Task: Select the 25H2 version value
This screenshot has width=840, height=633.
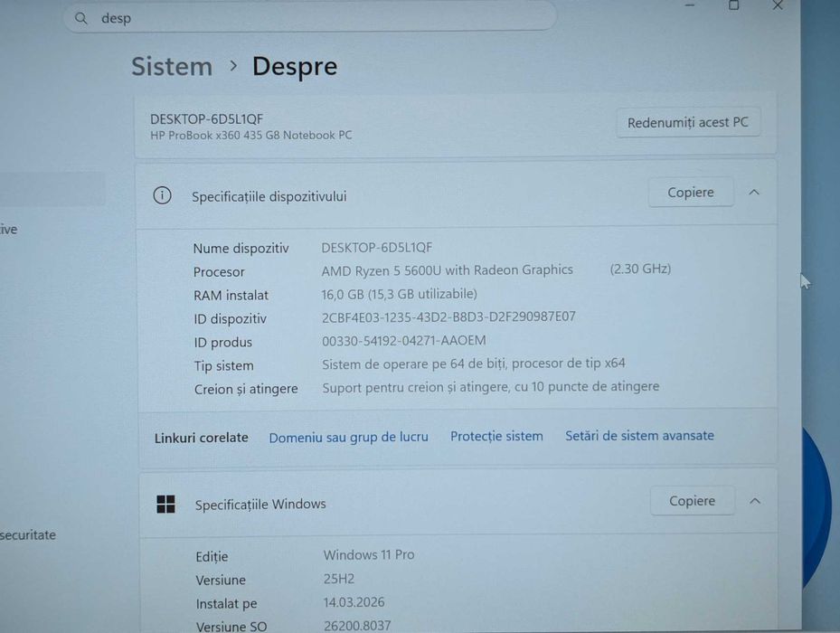Action: coord(339,579)
